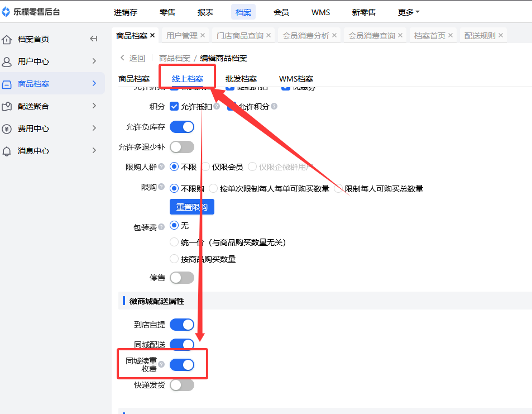The width and height of the screenshot is (532, 414).
Task: Select 限制每人可购买总数量 option
Action: click(x=338, y=188)
